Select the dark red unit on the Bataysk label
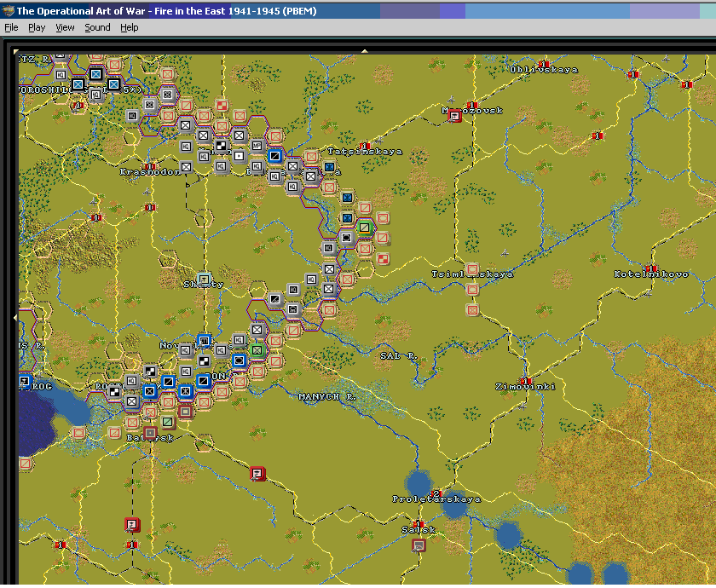The height and width of the screenshot is (588, 716). (150, 433)
